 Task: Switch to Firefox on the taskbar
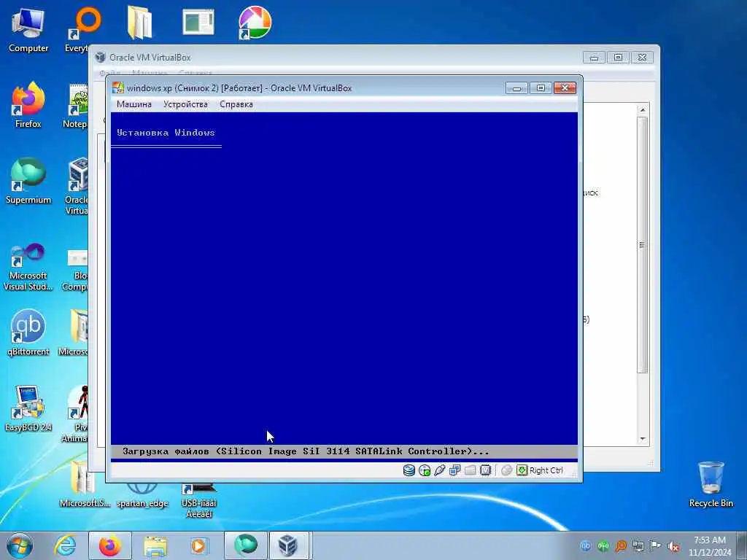[110, 545]
